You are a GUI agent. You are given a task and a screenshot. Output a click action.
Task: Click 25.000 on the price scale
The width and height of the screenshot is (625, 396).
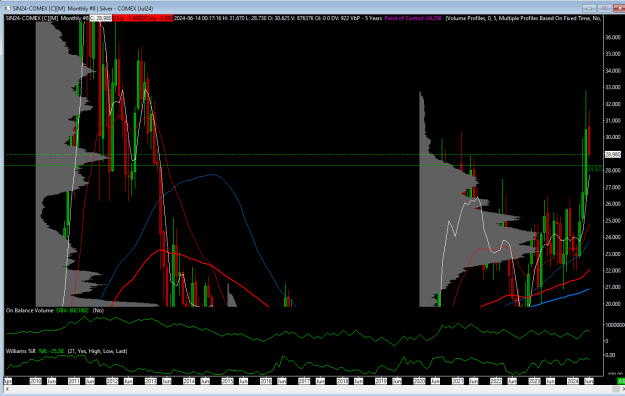pyautogui.click(x=613, y=220)
